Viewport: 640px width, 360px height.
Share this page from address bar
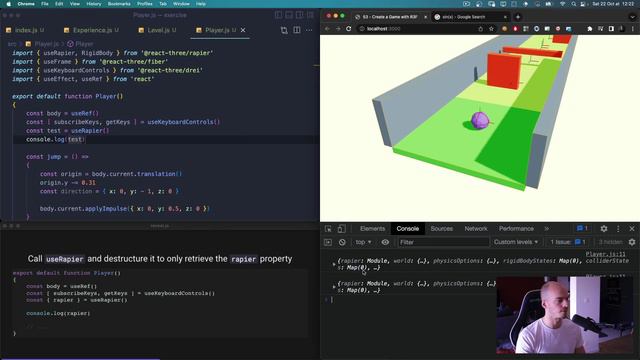(480, 29)
